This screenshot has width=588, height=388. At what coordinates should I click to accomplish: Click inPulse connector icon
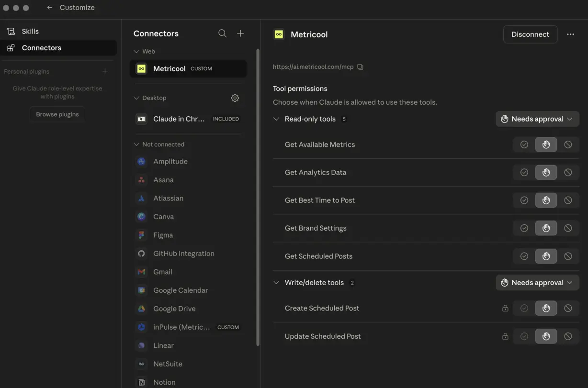click(141, 327)
